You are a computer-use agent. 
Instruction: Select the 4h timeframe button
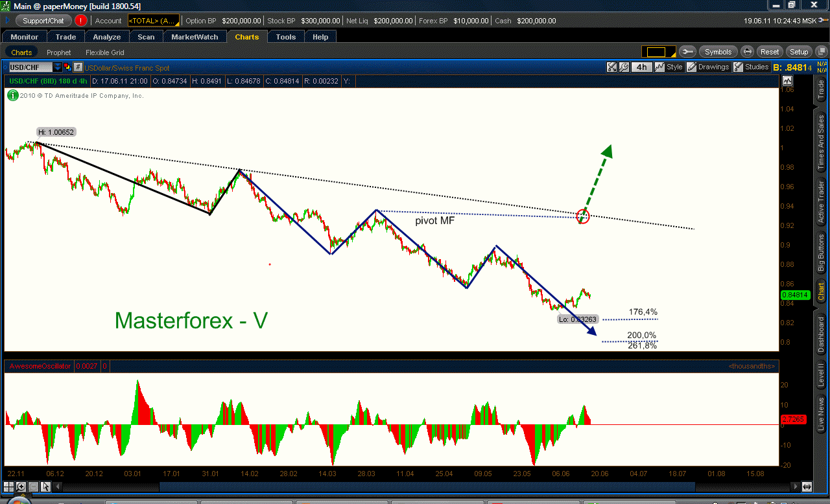[641, 67]
